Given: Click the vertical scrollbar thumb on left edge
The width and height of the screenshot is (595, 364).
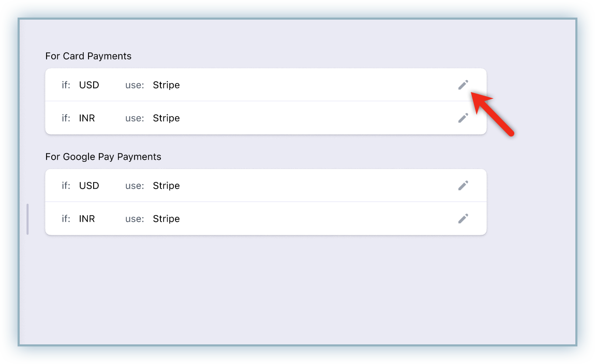Looking at the screenshot, I should click(28, 219).
